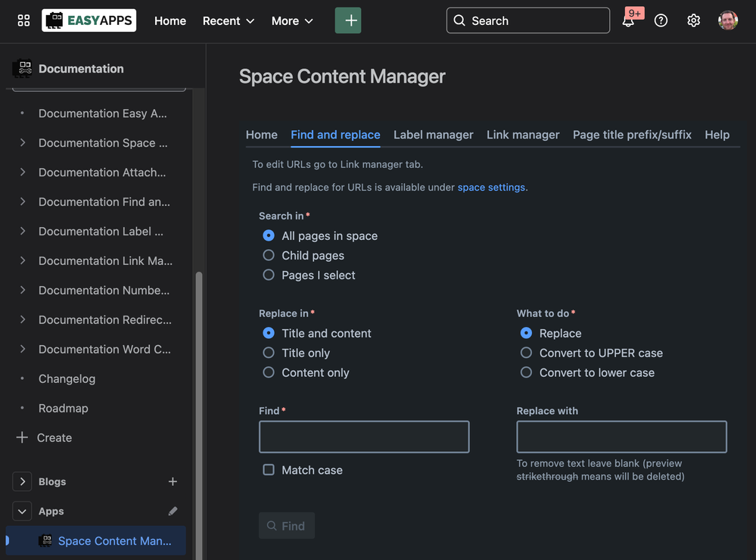Image resolution: width=756 pixels, height=560 pixels.
Task: Open the More dropdown menu
Action: point(292,20)
